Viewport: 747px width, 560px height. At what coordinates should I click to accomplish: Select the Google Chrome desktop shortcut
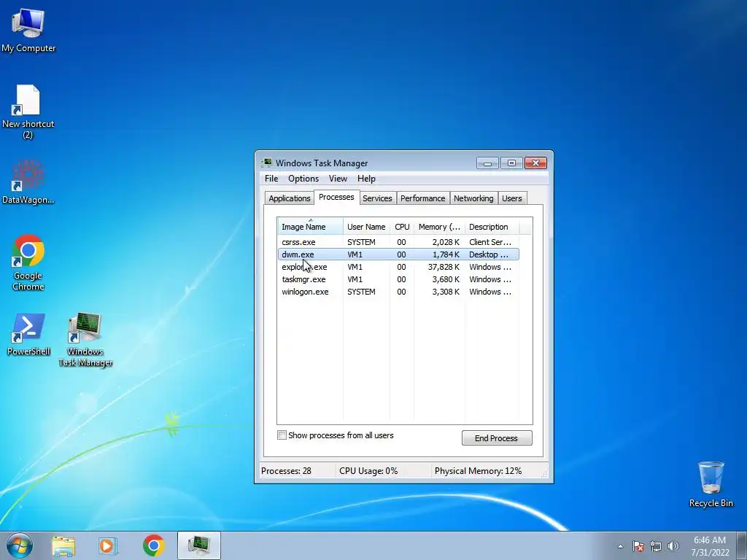(x=28, y=262)
